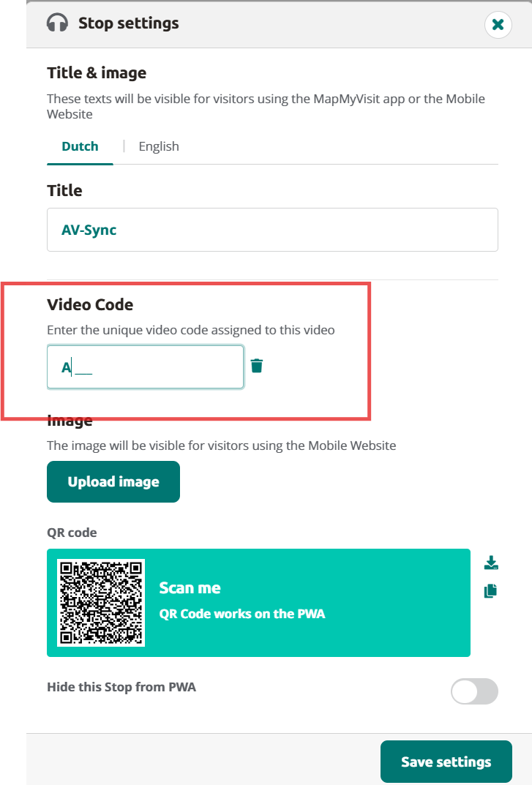Click the Video Code section heading

90,304
